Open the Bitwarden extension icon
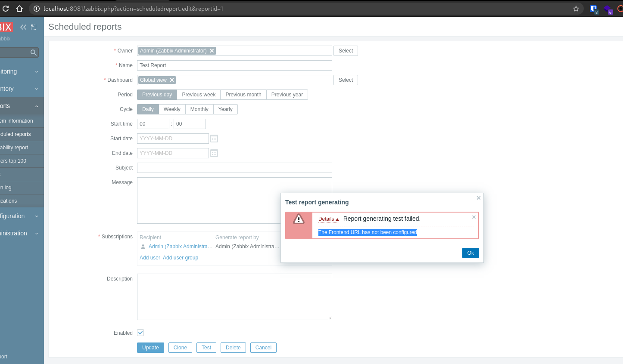The height and width of the screenshot is (364, 623). click(x=594, y=9)
